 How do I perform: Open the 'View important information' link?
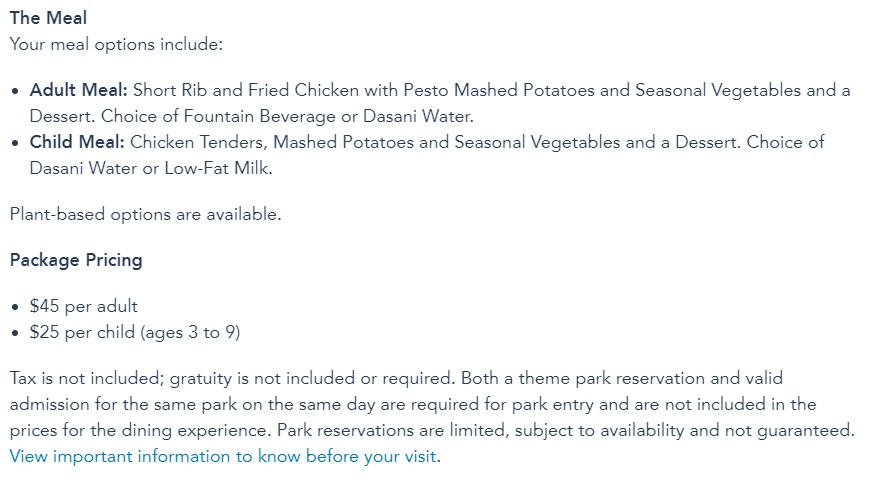pos(223,457)
